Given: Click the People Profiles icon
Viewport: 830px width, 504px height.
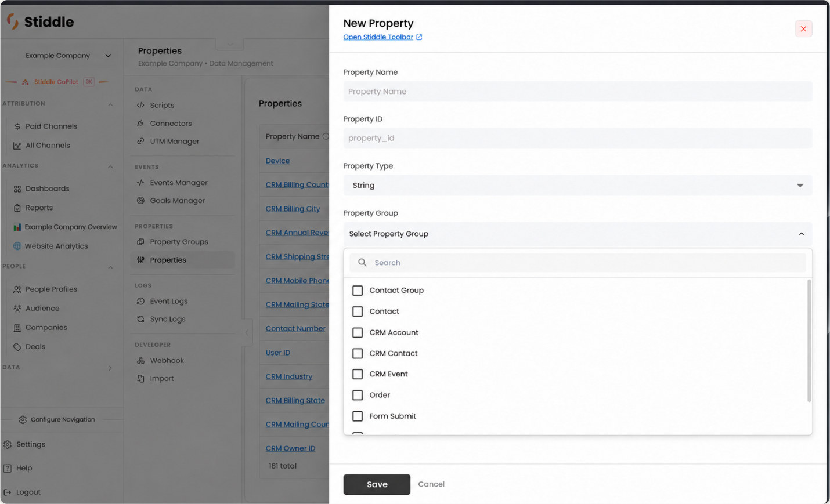Looking at the screenshot, I should point(17,289).
